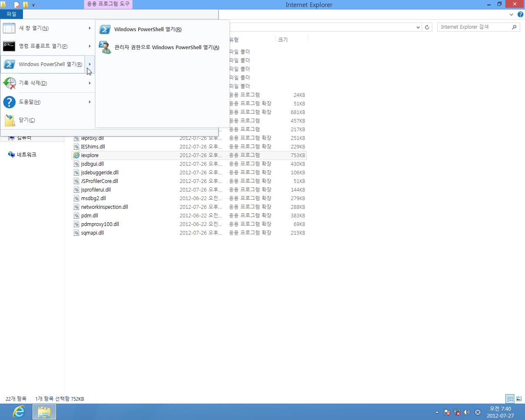Select the msdbg2.dll file

click(189, 198)
